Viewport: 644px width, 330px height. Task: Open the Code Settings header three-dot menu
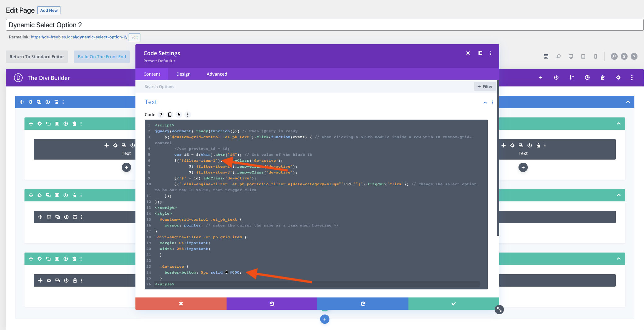[x=491, y=53]
